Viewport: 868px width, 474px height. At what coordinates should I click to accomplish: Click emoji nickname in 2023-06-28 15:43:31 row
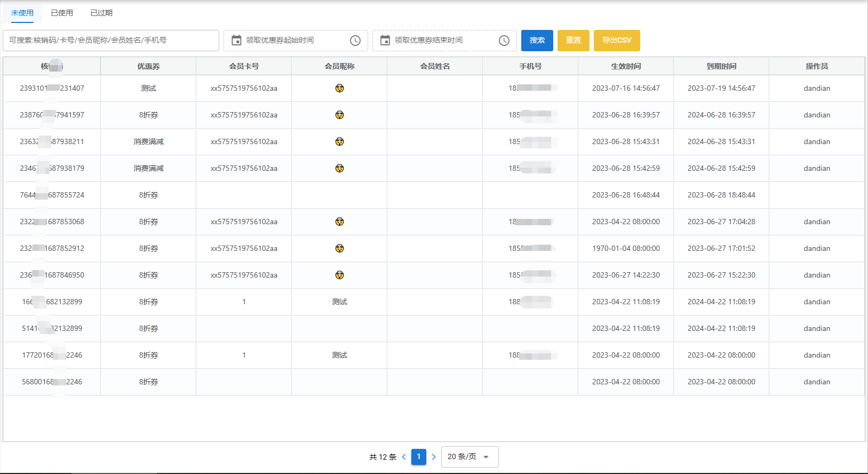click(340, 141)
